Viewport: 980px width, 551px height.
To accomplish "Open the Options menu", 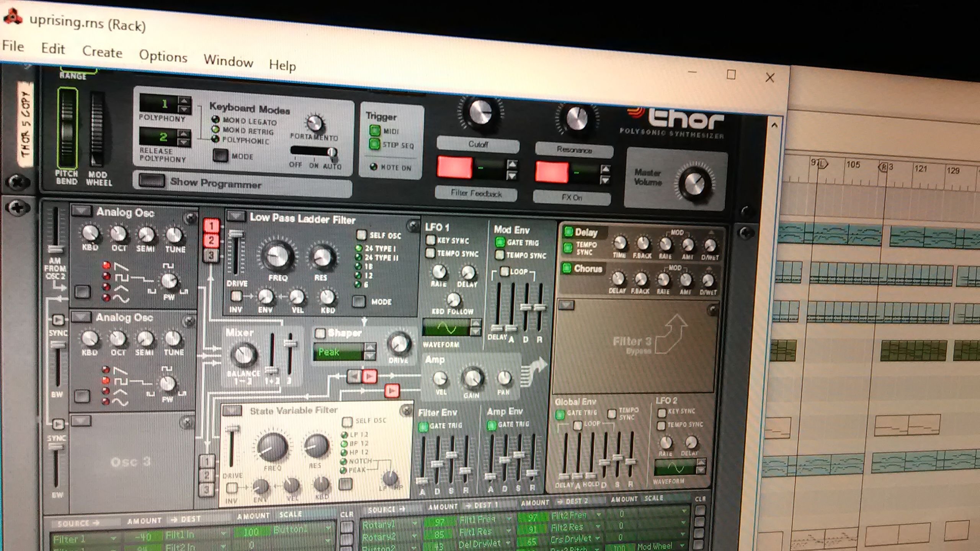I will 163,56.
